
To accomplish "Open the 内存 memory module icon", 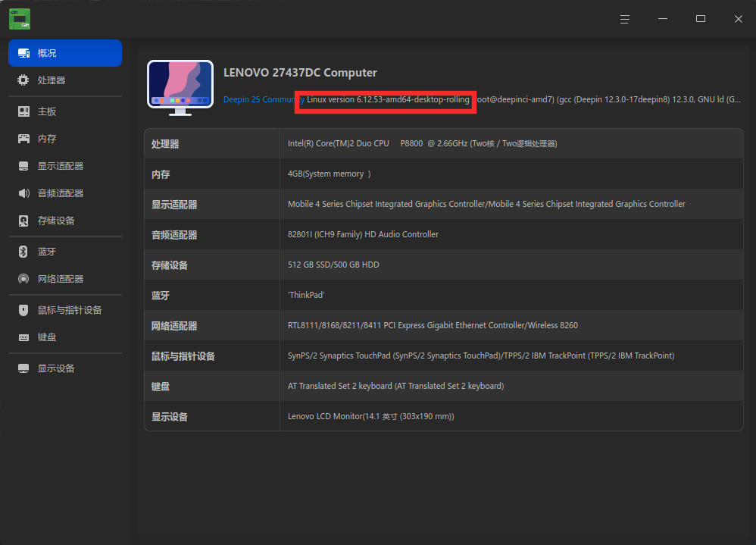I will 23,139.
